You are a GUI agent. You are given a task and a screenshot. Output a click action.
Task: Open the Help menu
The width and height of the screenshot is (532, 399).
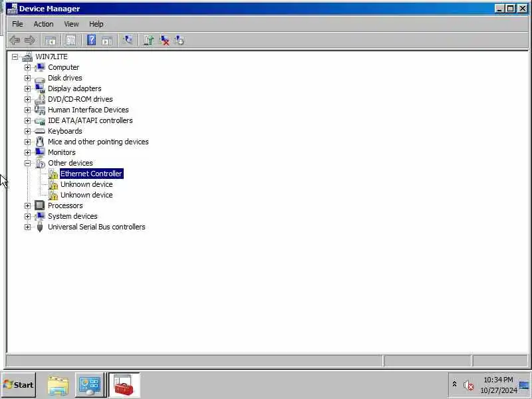96,24
